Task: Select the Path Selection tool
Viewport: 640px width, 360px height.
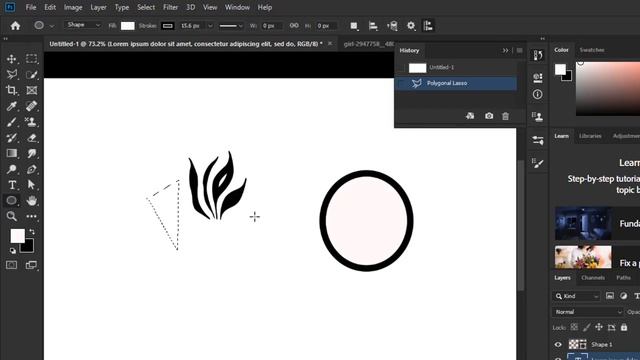Action: 31,185
